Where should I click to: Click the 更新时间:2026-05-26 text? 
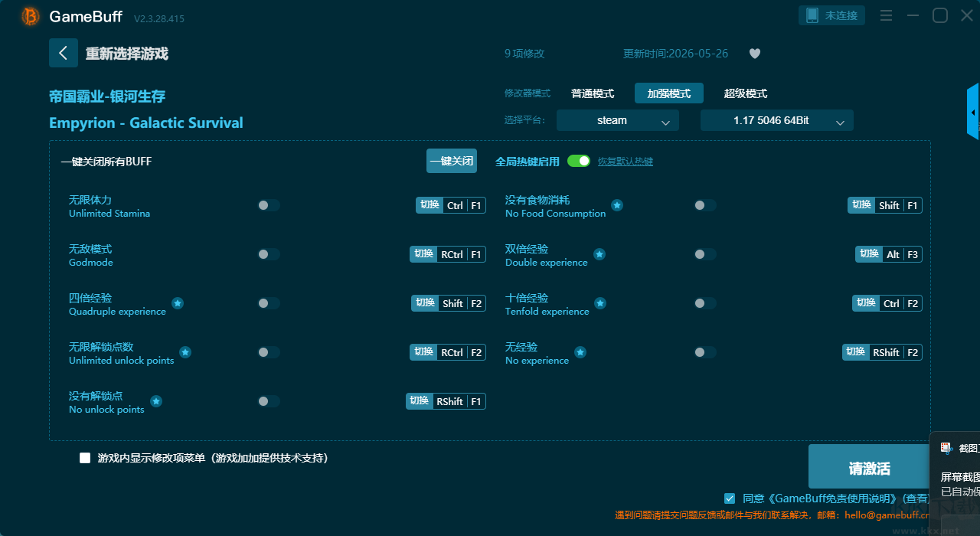676,54
